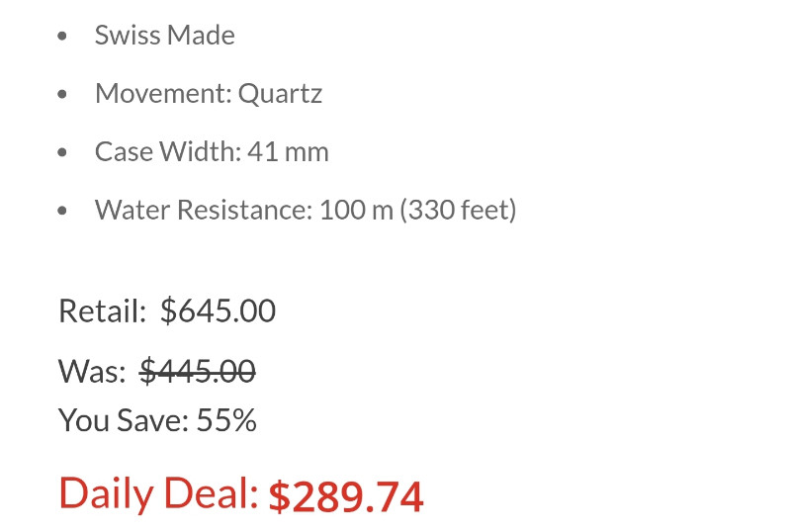
Task: Click the $289.74 Daily Deal price
Action: (x=346, y=496)
